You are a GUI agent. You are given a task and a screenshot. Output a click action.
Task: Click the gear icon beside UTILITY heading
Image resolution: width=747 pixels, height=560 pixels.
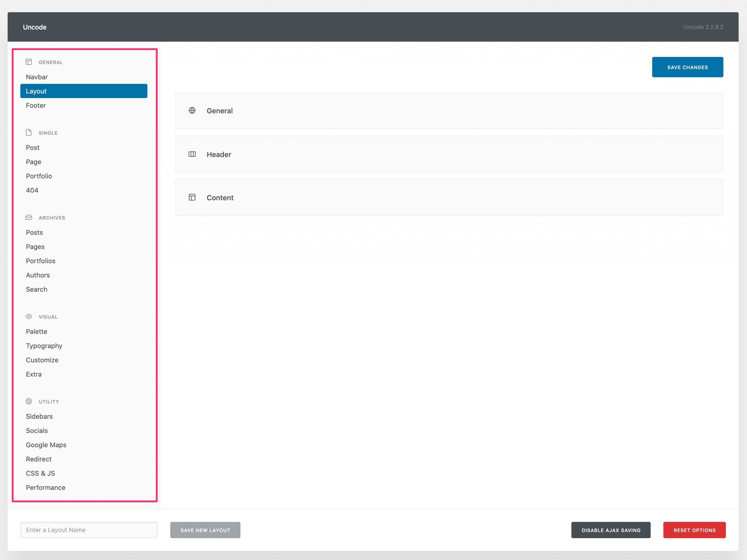[29, 401]
